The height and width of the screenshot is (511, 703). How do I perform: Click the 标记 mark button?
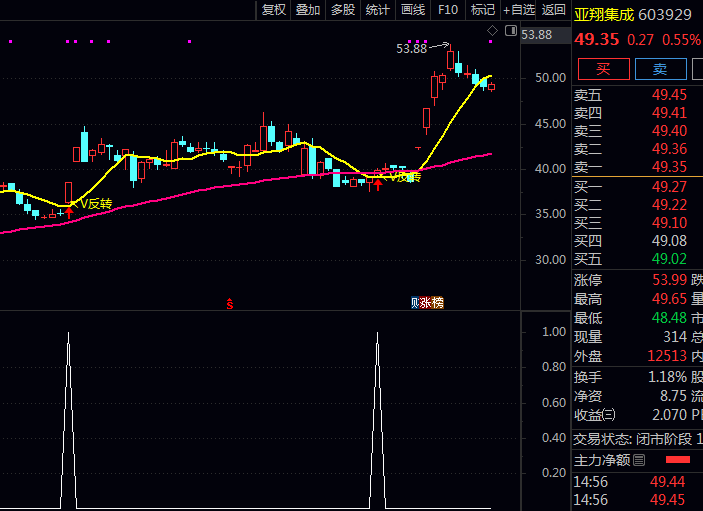pyautogui.click(x=483, y=10)
